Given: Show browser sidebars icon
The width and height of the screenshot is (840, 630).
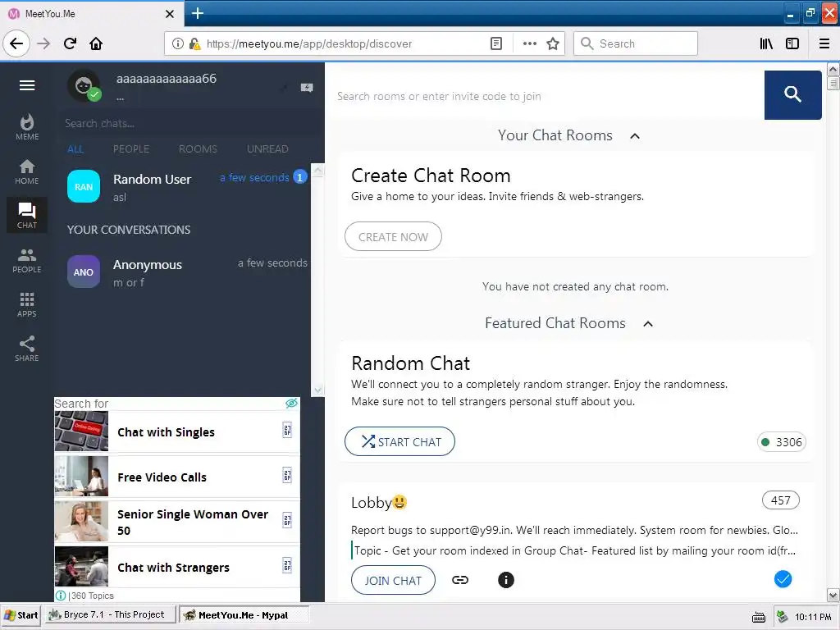Looking at the screenshot, I should coord(792,43).
